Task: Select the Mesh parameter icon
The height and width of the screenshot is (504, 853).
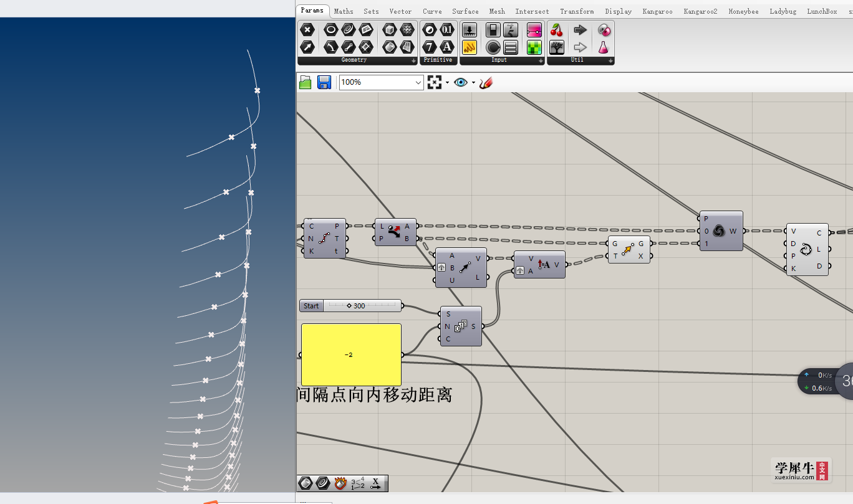Action: (x=407, y=29)
